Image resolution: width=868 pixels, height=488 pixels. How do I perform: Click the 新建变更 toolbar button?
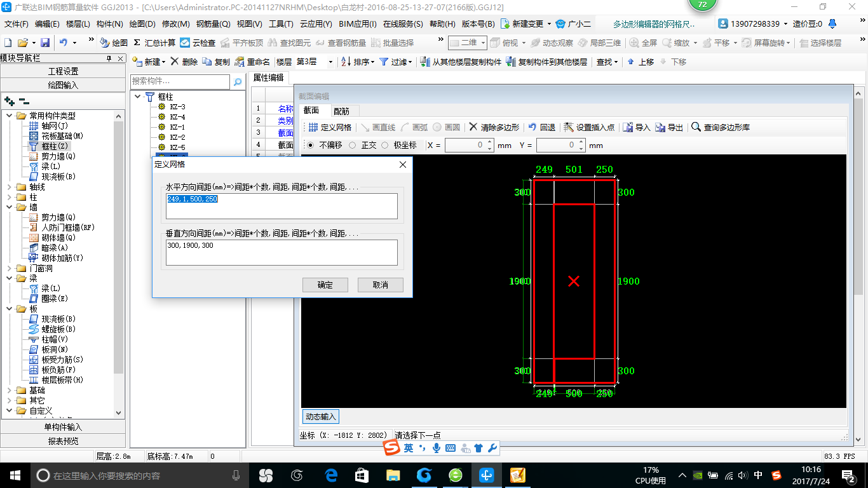point(525,24)
